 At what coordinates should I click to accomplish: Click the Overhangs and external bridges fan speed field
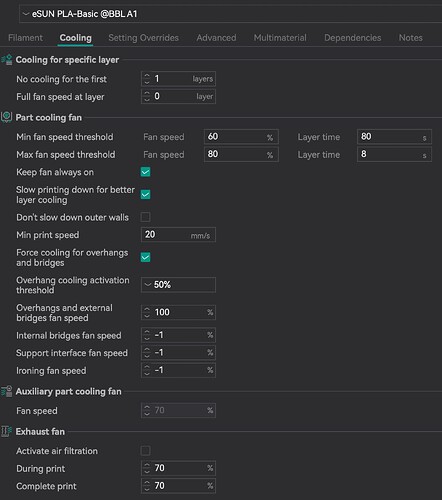tap(178, 312)
